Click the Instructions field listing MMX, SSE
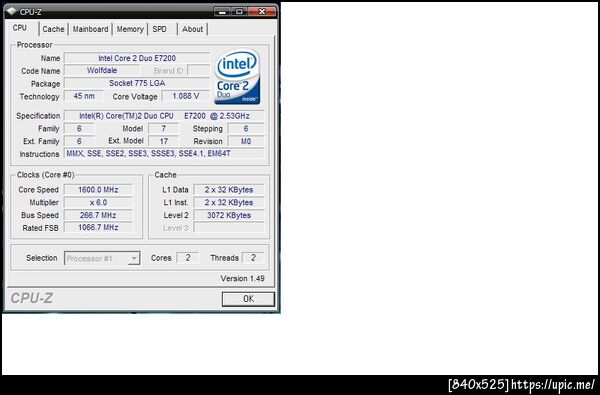Viewport: 600px width, 395px height. pos(164,154)
